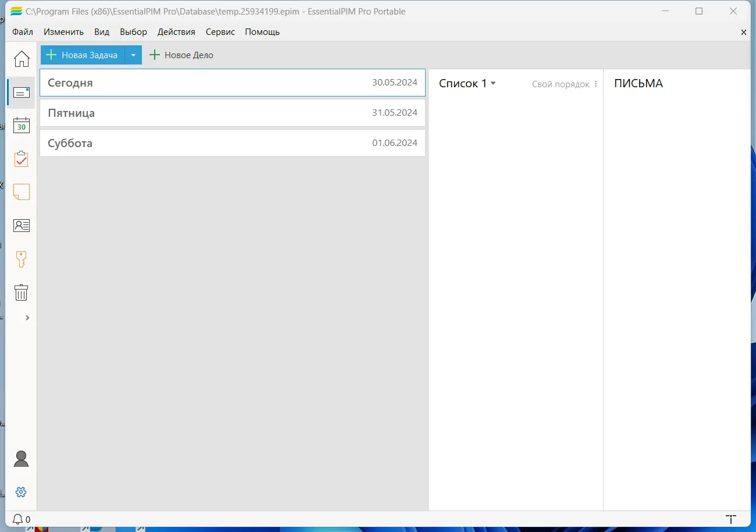Click the ПИСЬМА panel header
This screenshot has height=532, width=756.
pos(639,84)
